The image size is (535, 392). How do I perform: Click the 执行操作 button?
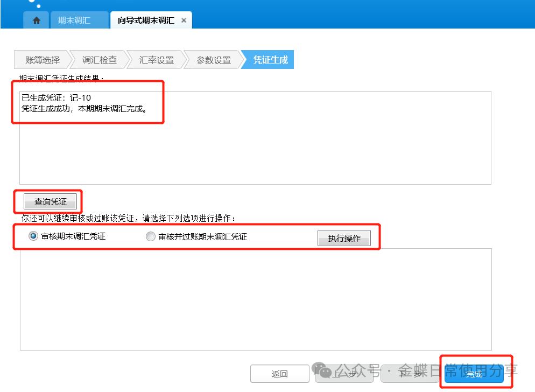point(344,238)
